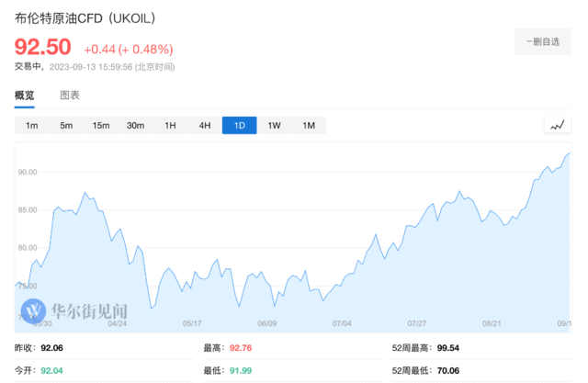
Task: Click the change value +0.44 (+0.48%)
Action: [129, 49]
